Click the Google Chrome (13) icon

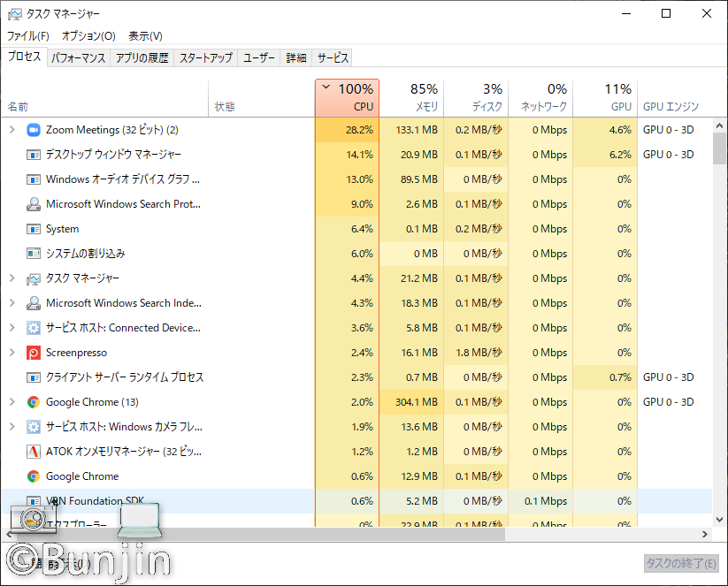coord(33,402)
